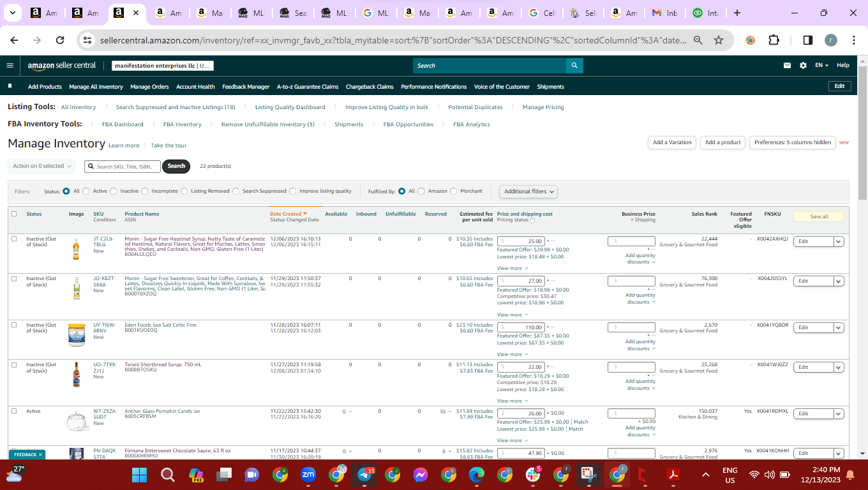This screenshot has height=490, width=868.
Task: Open the Edit arrow dropdown for Monin Hazelnut row
Action: (x=839, y=241)
